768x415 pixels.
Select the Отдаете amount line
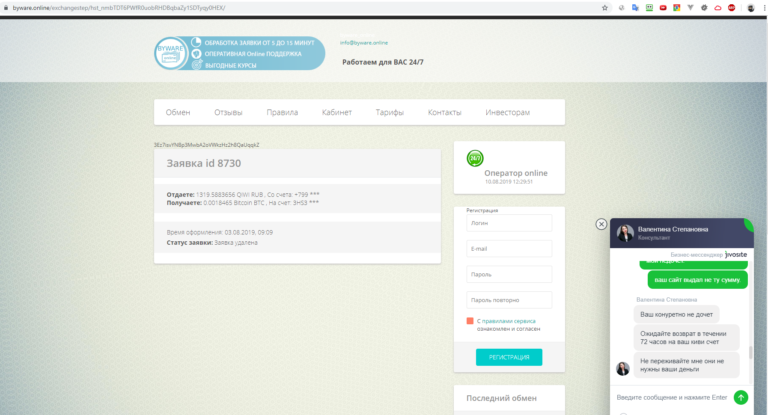click(243, 195)
